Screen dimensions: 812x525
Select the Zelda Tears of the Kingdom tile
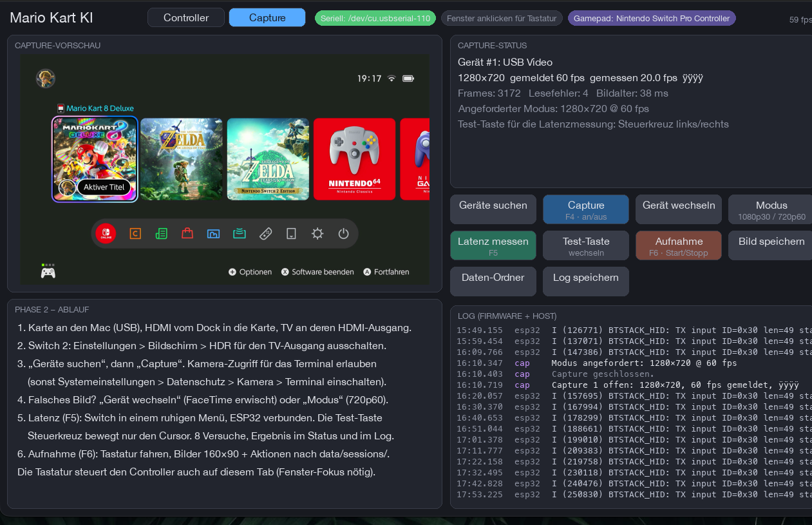point(268,159)
